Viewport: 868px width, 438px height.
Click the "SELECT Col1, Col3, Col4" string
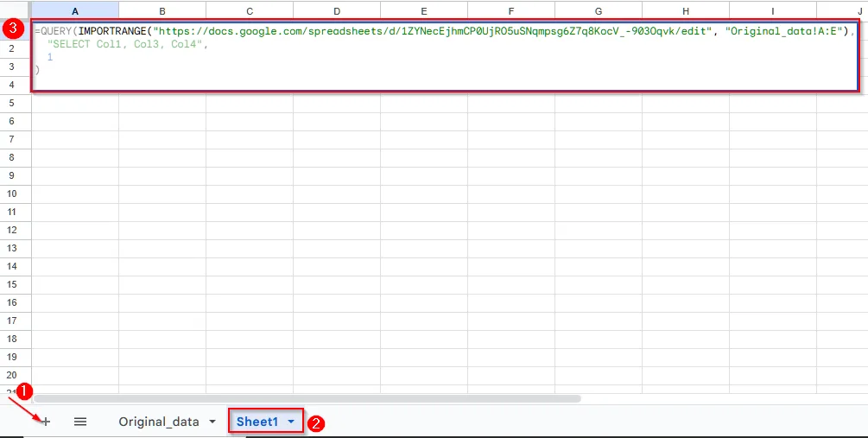127,44
